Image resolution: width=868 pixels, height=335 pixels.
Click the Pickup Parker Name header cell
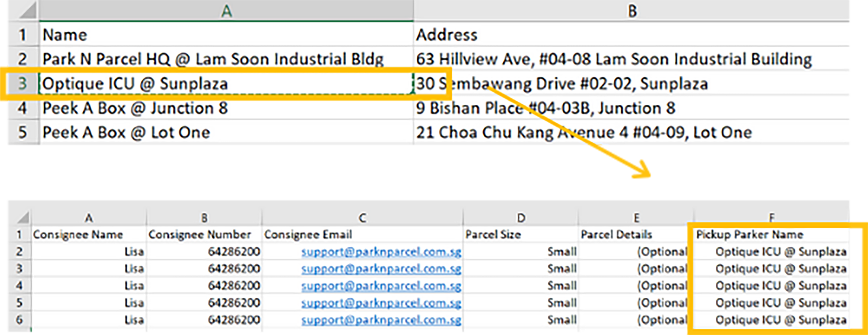749,234
